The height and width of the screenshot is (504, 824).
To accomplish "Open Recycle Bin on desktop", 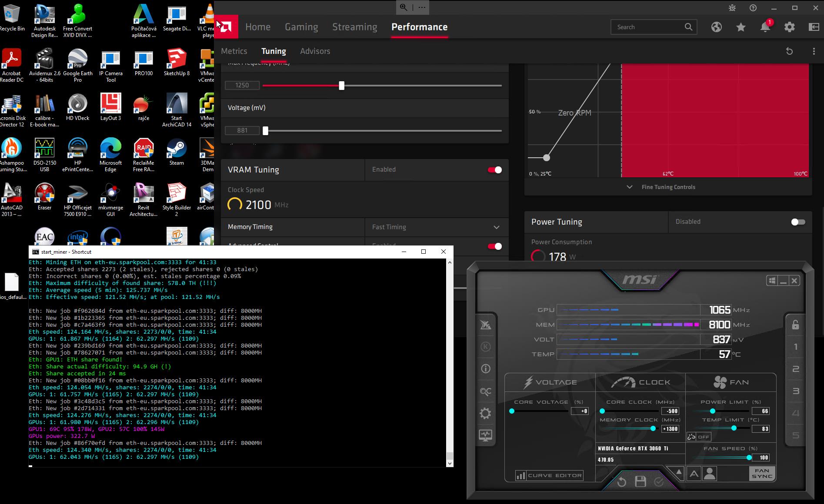I will point(12,18).
